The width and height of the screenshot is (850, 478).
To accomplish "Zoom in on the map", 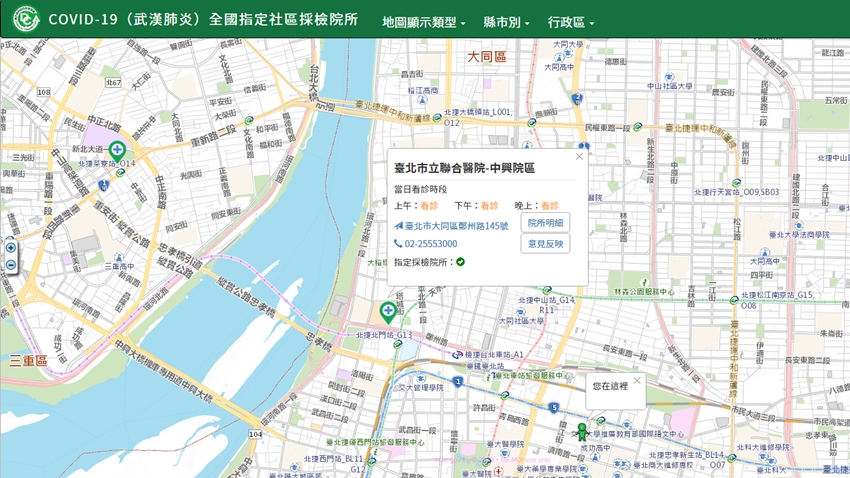I will pyautogui.click(x=11, y=248).
